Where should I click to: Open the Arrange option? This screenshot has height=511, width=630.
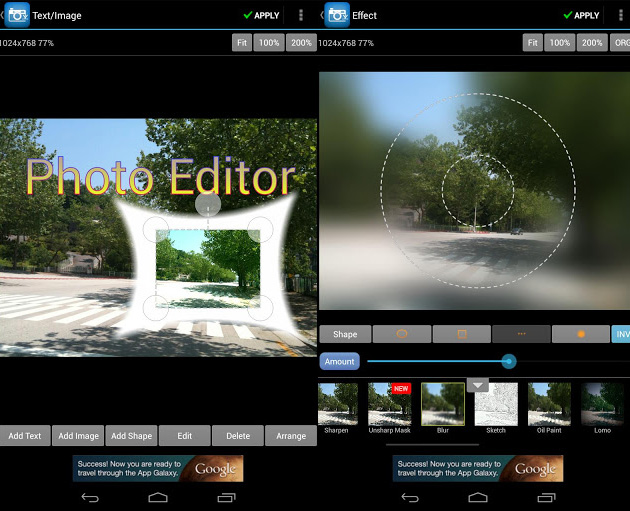point(291,436)
